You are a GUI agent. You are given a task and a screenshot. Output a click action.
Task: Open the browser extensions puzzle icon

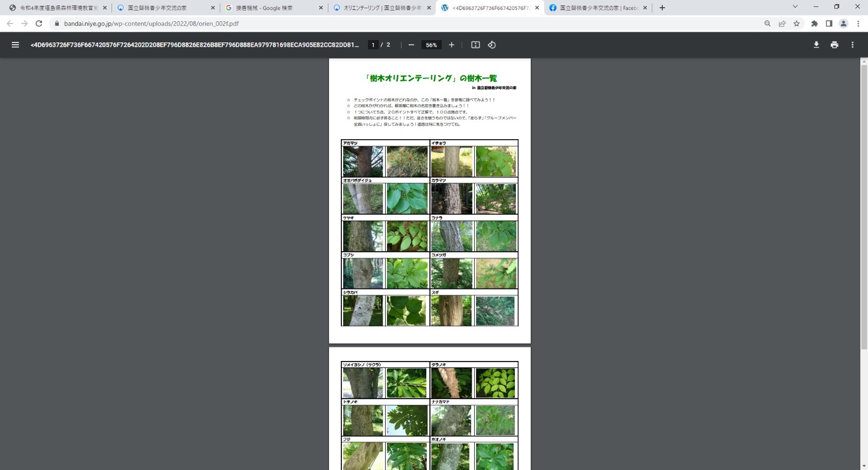pos(814,24)
